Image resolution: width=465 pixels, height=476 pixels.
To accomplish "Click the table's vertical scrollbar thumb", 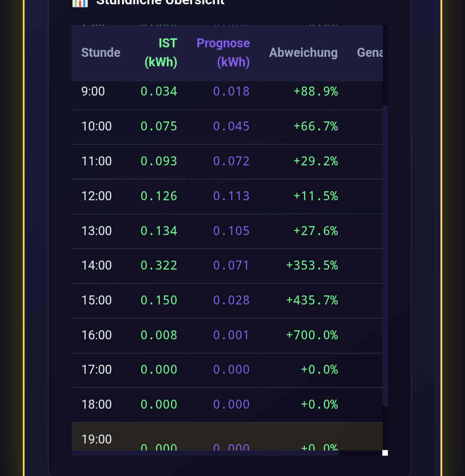I will (x=385, y=255).
